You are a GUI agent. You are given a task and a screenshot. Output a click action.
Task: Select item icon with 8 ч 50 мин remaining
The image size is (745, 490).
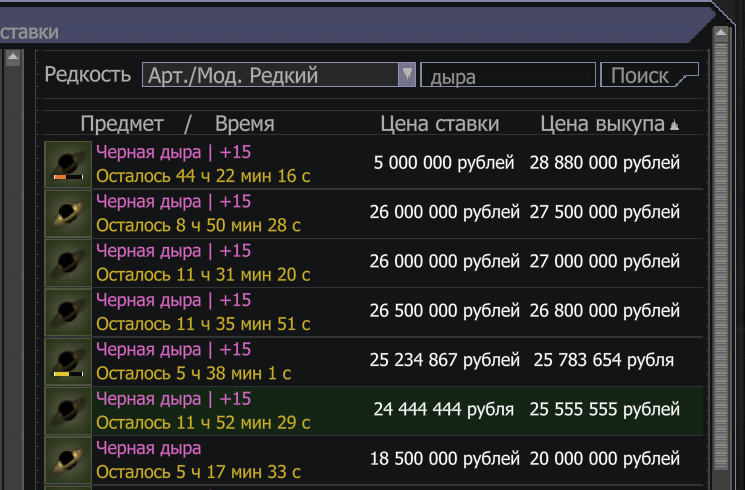point(68,213)
